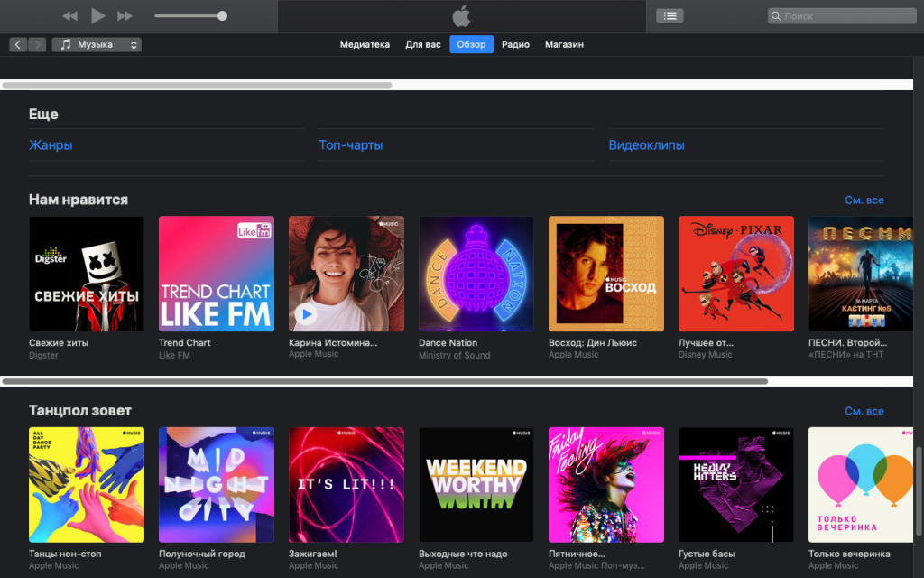Open the Weekend Worthy playlist cover

coord(476,485)
